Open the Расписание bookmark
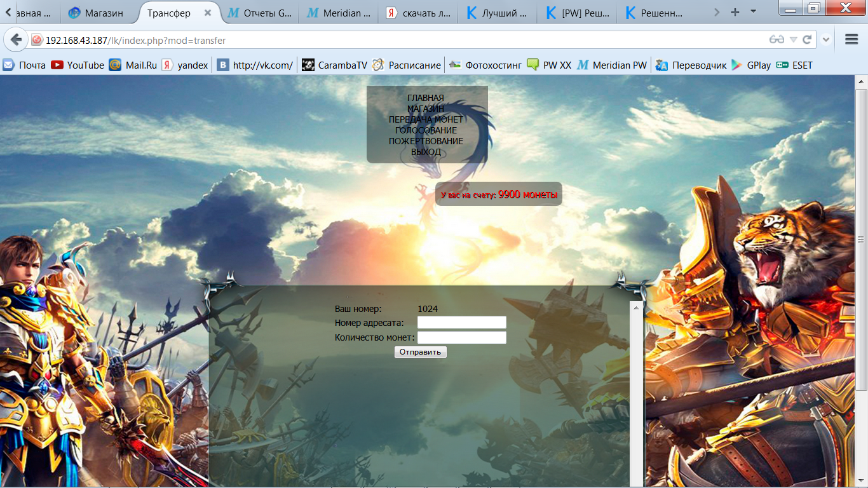Image resolution: width=868 pixels, height=488 pixels. pos(407,65)
